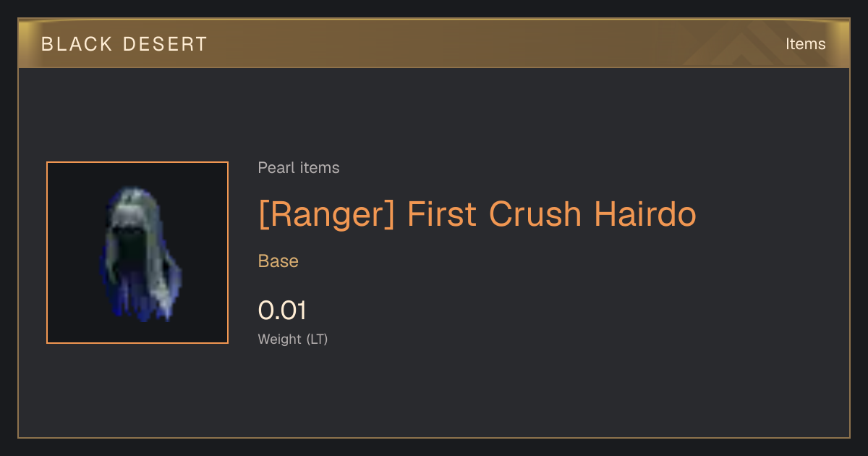The image size is (868, 456).
Task: Open the [Ranger] First Crush Hairdo title
Action: click(477, 214)
